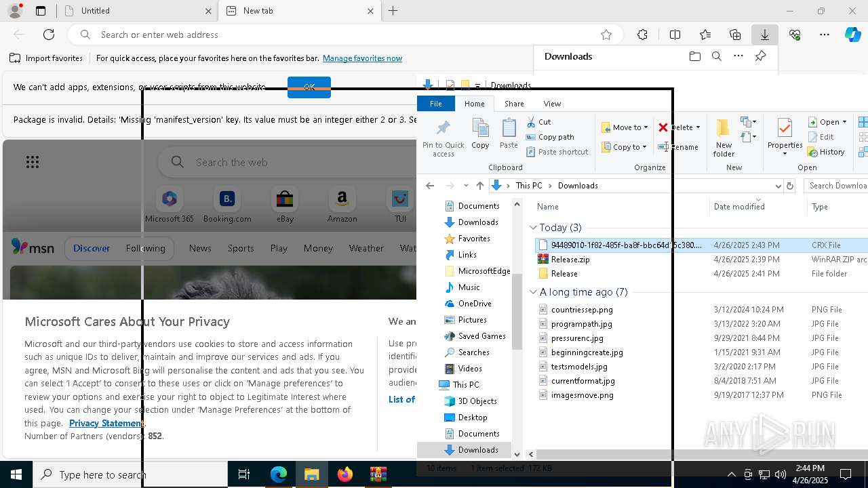Collapse the Today (3) group

(534, 228)
